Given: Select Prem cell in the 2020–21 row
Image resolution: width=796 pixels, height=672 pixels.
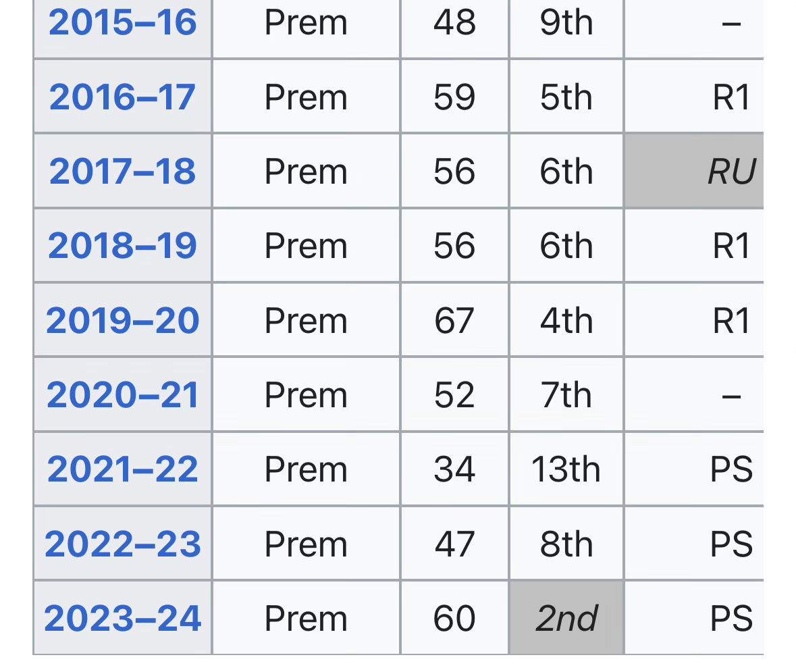Looking at the screenshot, I should pos(306,395).
